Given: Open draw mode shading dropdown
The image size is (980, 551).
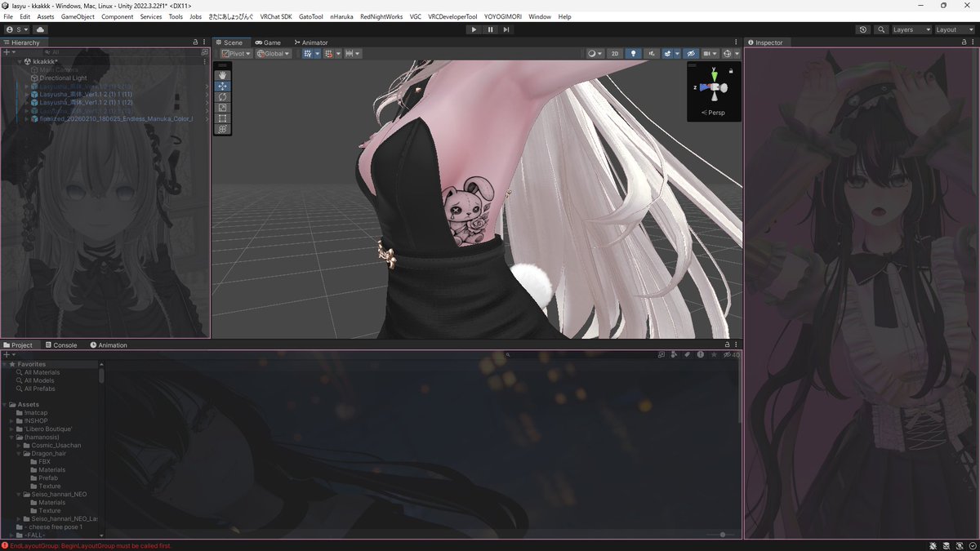Looking at the screenshot, I should click(595, 53).
